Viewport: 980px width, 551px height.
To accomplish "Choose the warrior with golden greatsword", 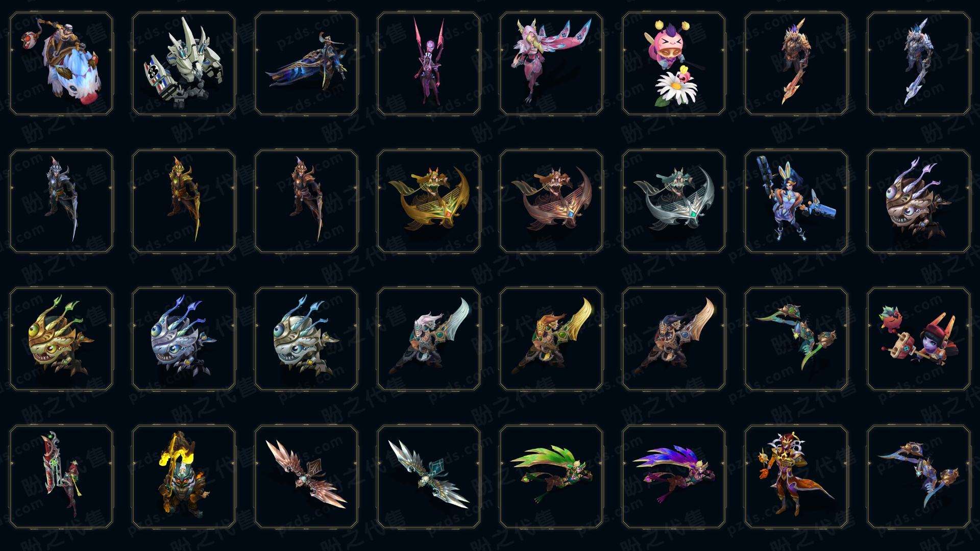I will pos(551,339).
